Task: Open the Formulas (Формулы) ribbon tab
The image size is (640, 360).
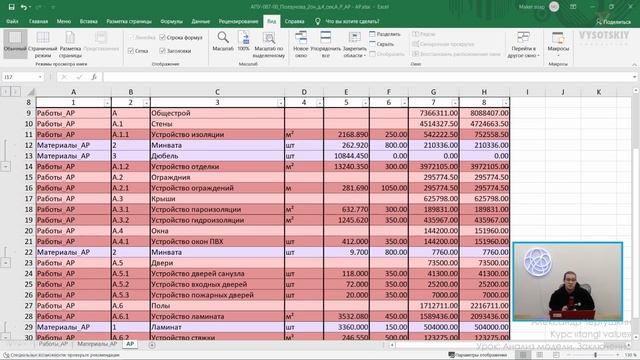Action: coord(171,21)
